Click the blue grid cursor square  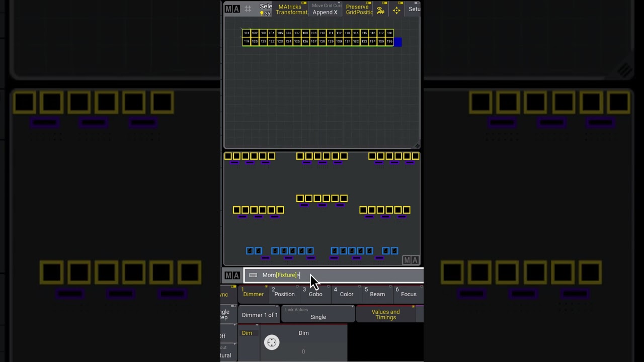coord(398,42)
